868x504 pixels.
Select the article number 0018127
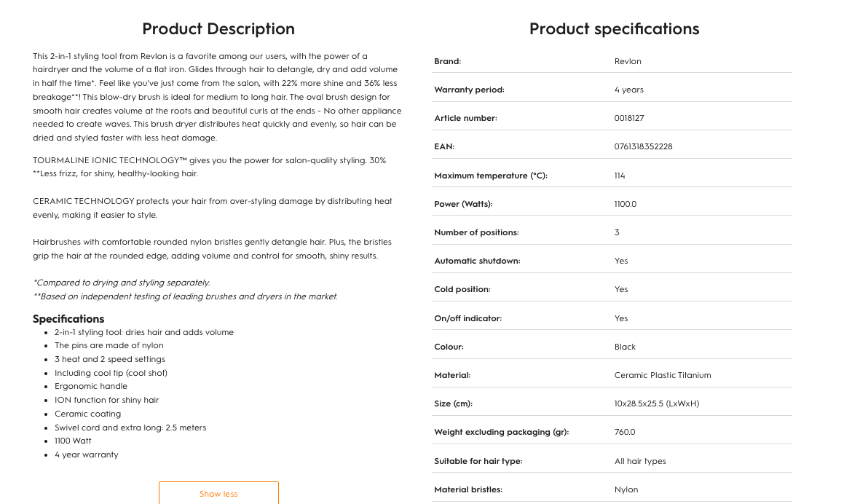pyautogui.click(x=629, y=118)
